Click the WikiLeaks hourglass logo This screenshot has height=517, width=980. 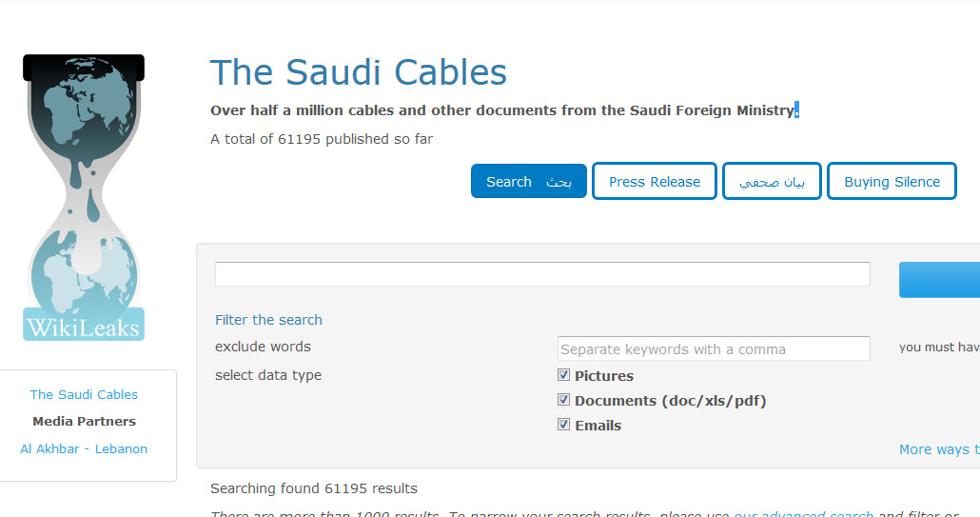click(x=84, y=197)
